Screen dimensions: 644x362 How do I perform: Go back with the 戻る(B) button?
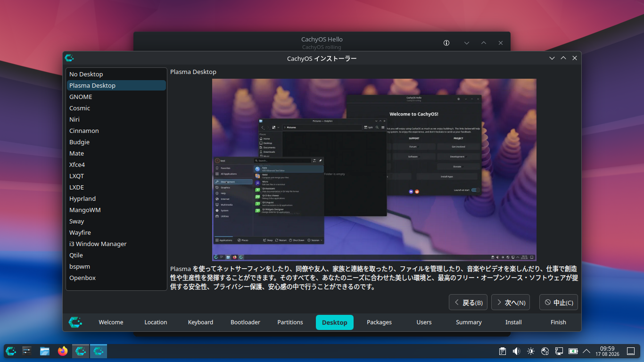tap(468, 303)
